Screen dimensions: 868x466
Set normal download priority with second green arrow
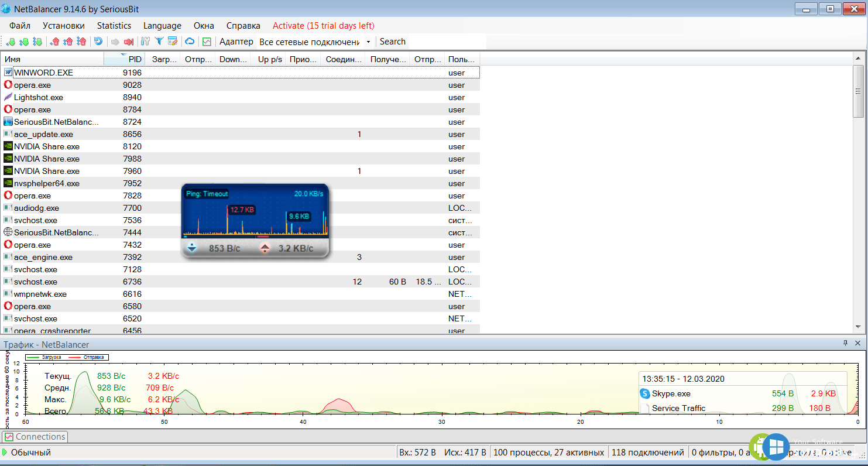pos(24,42)
